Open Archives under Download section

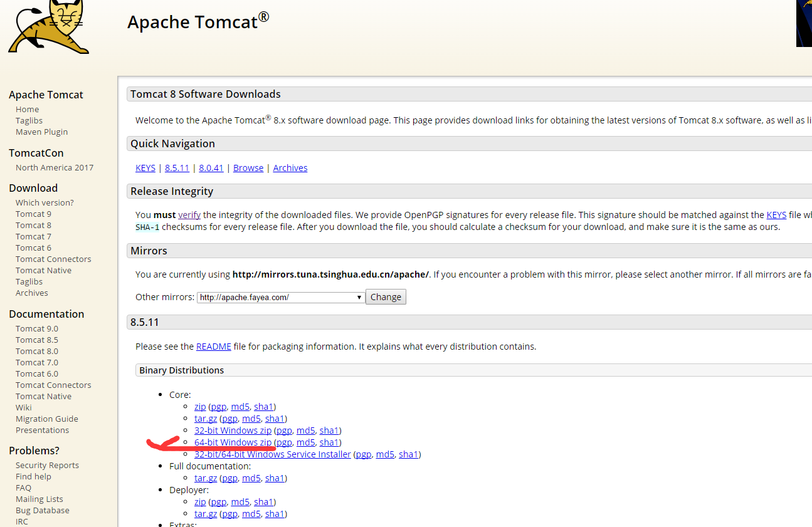pyautogui.click(x=31, y=293)
